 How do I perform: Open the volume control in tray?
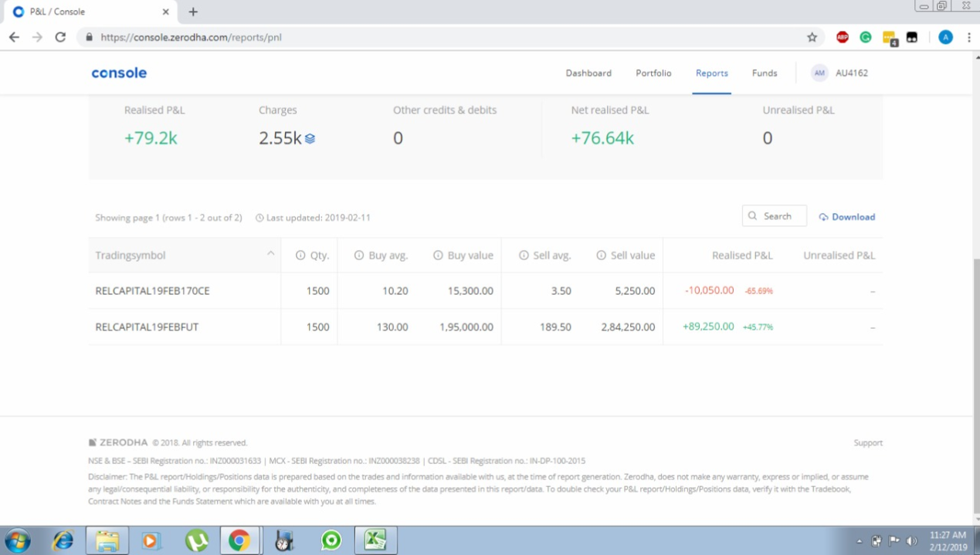pyautogui.click(x=912, y=541)
